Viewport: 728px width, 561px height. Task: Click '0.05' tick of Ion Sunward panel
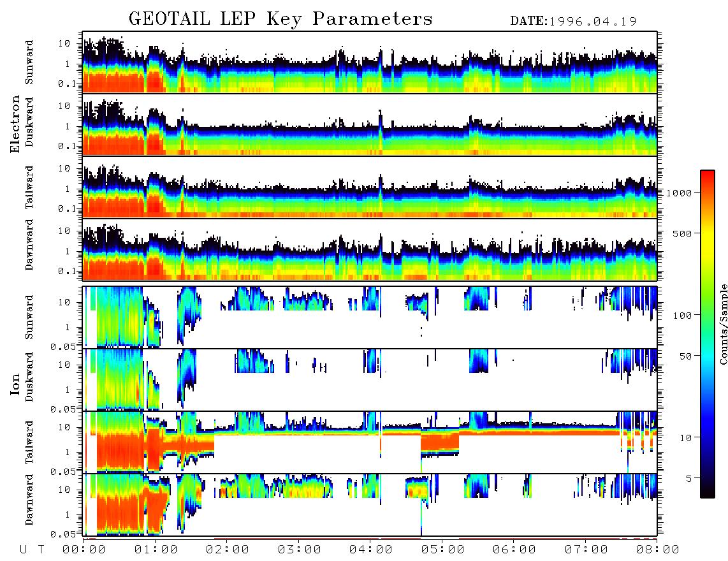click(62, 346)
